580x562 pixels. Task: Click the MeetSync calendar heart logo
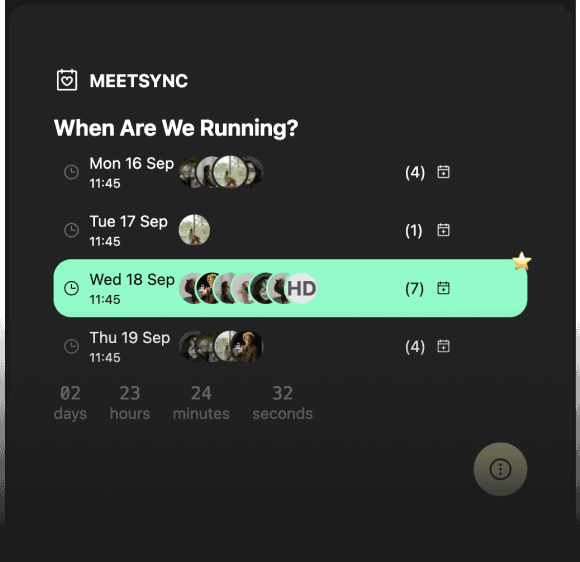(x=67, y=80)
